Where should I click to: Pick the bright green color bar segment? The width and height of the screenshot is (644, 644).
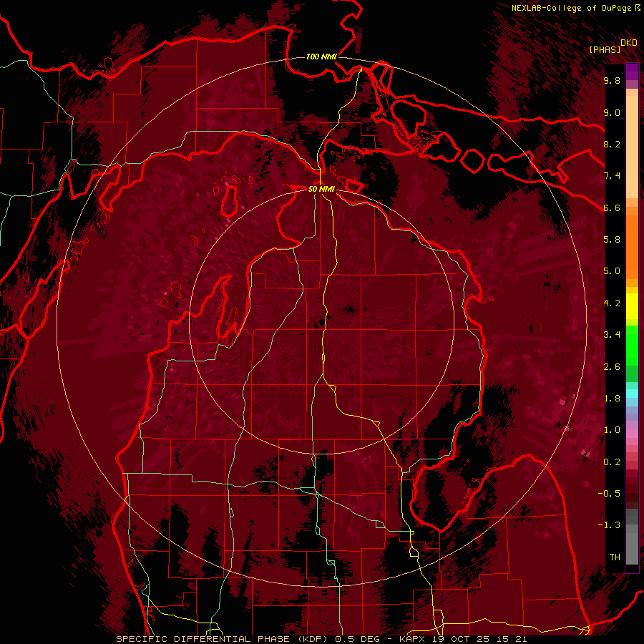tap(632, 346)
